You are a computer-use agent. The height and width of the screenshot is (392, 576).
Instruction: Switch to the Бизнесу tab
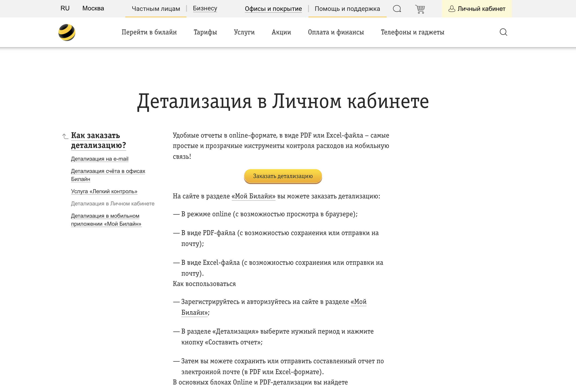coord(205,8)
